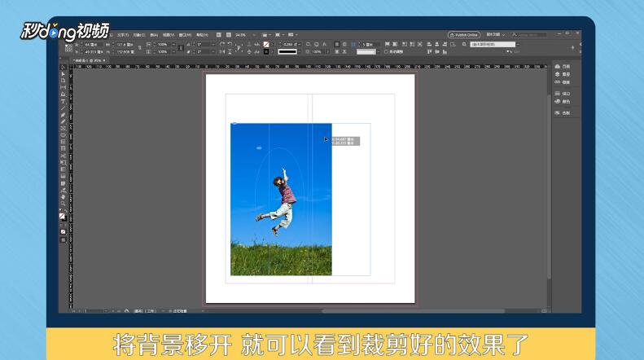
Task: Select the Pen tool
Action: pyautogui.click(x=63, y=115)
